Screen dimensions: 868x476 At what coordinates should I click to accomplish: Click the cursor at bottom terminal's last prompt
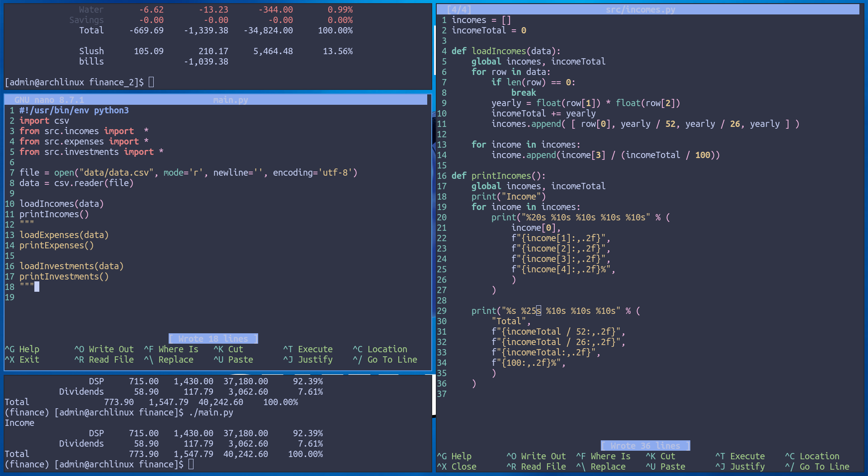click(191, 464)
